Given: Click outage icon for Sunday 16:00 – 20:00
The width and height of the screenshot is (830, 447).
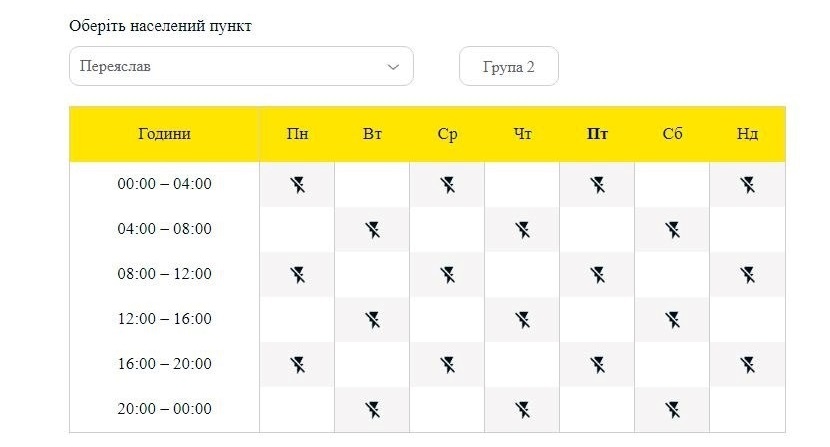Looking at the screenshot, I should click(748, 365).
